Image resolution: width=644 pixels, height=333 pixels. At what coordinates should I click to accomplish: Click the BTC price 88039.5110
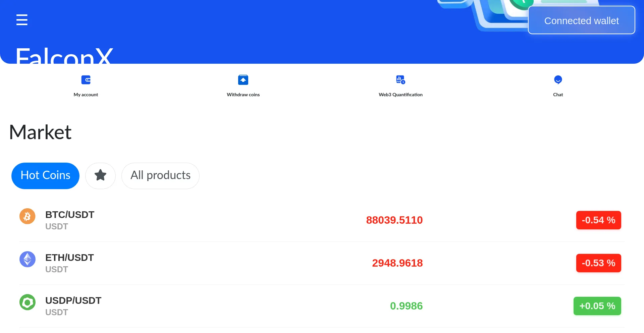click(394, 220)
